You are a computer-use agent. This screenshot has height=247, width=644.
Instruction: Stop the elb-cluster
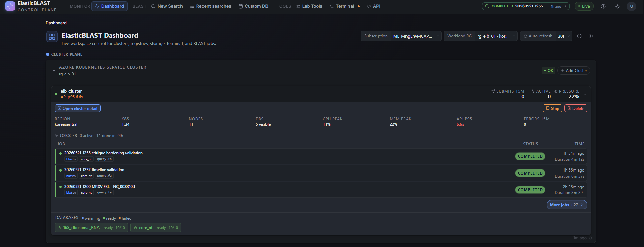point(553,108)
